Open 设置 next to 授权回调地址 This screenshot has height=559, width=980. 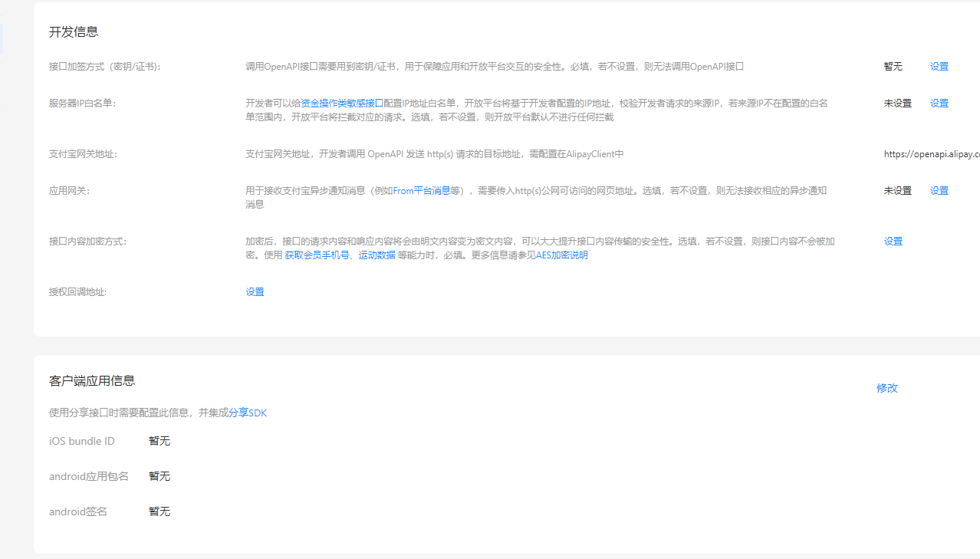point(255,292)
